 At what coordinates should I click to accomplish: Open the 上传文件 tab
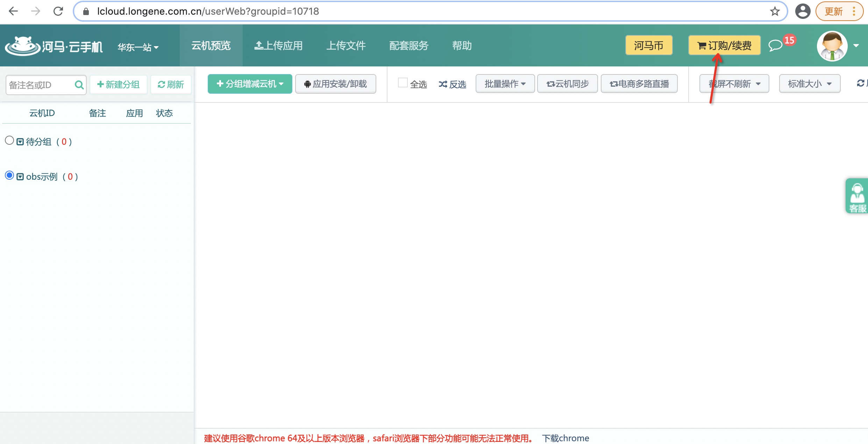click(x=346, y=45)
